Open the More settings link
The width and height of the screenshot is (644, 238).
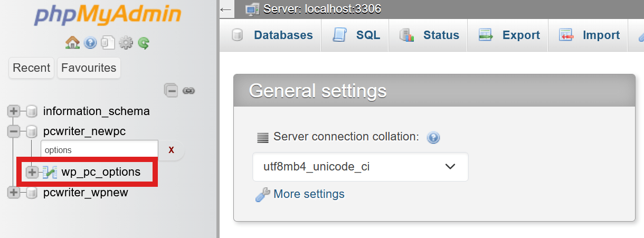309,194
